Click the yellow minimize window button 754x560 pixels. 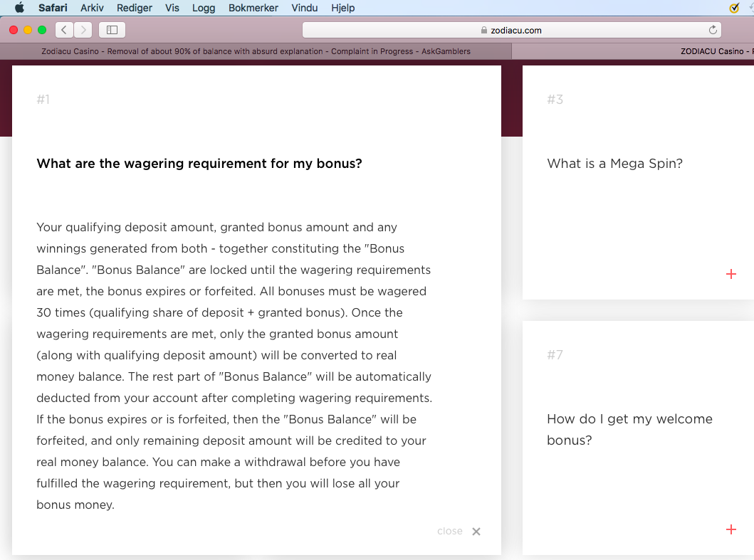28,30
